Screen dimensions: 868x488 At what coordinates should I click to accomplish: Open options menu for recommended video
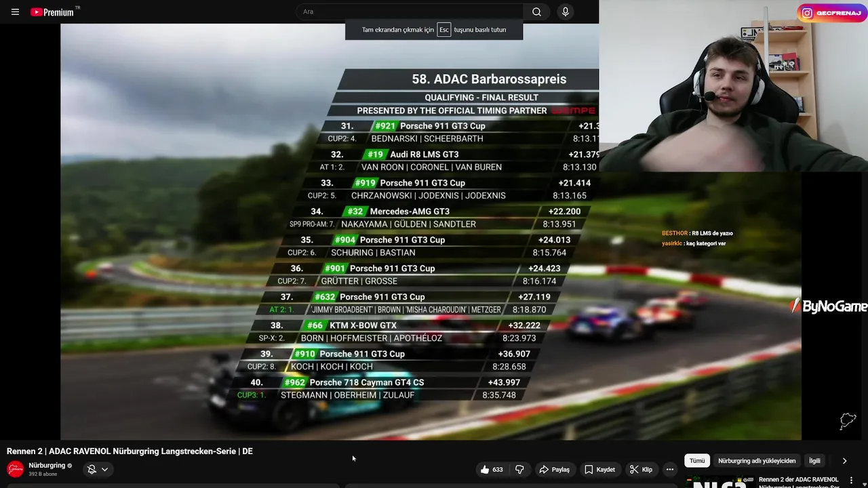851,480
